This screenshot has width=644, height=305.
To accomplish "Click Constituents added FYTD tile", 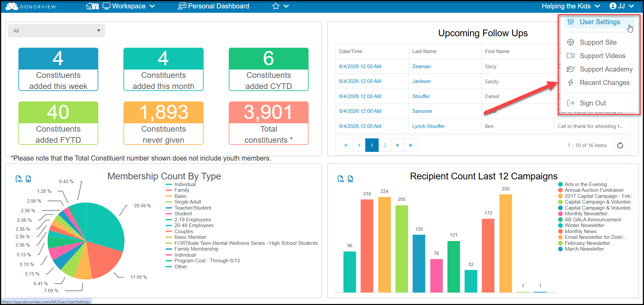I will pyautogui.click(x=58, y=123).
